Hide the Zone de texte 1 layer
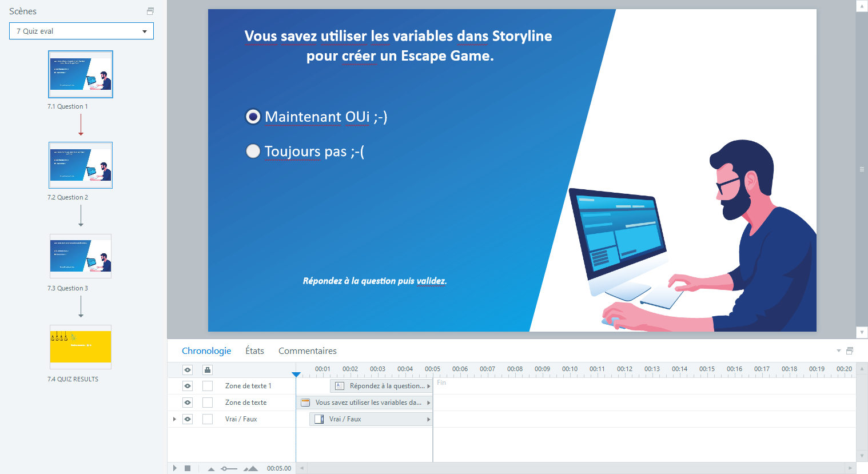Screen dimensions: 868x474 (x=187, y=385)
